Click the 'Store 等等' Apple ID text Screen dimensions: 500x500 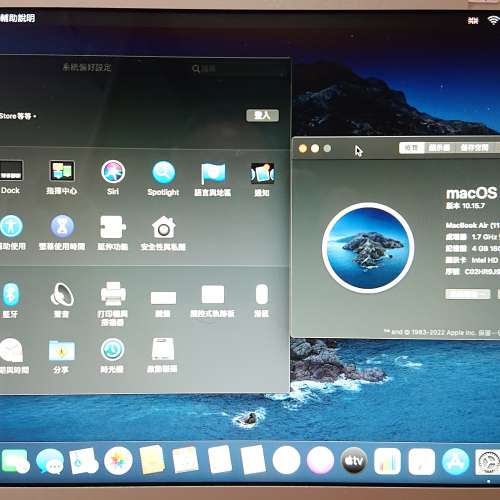tap(17, 116)
